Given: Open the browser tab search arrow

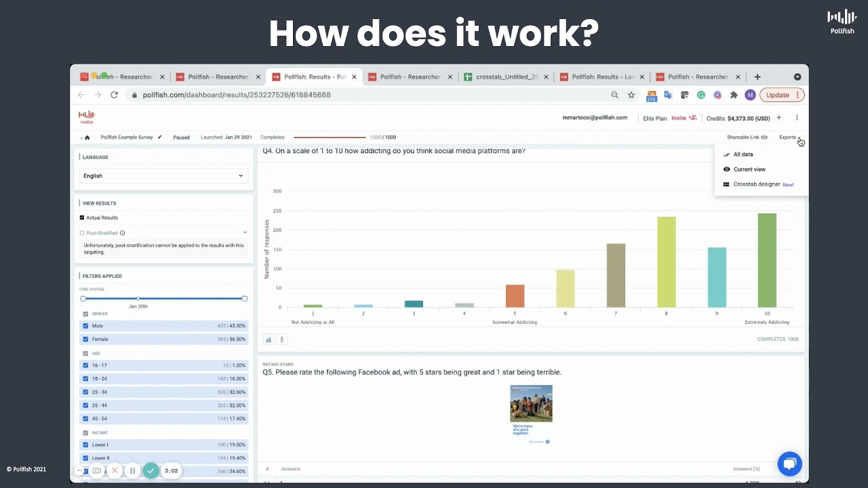Looking at the screenshot, I should [x=797, y=77].
